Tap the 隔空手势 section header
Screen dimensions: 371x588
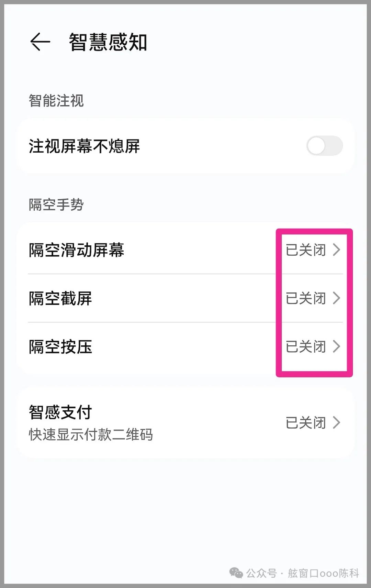[x=56, y=205]
